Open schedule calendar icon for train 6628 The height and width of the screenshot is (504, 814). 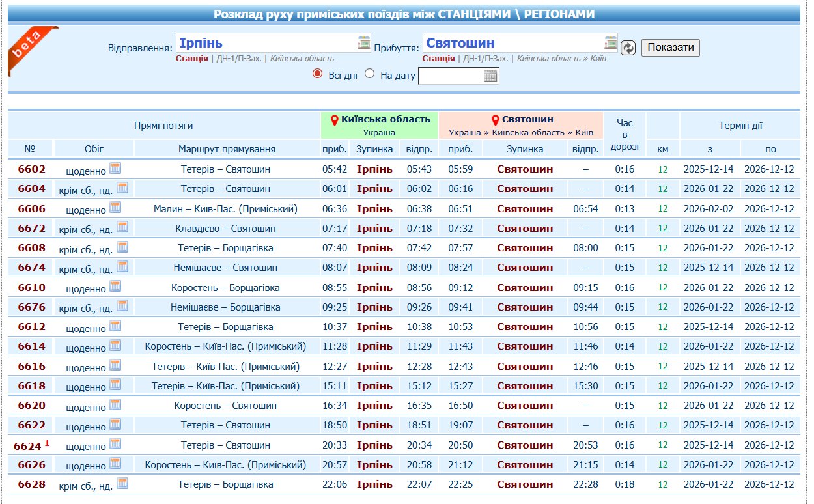pyautogui.click(x=122, y=483)
